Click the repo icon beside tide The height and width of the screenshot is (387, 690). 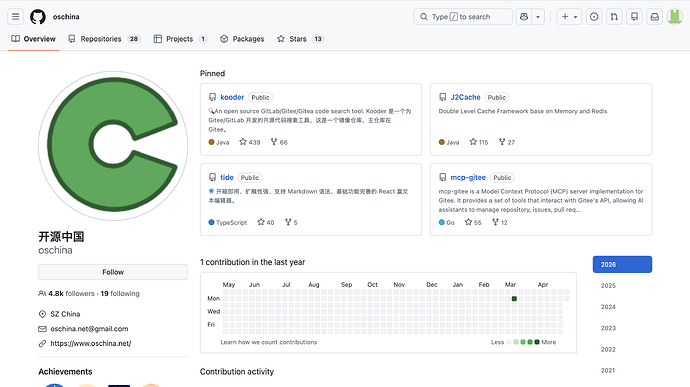[213, 177]
